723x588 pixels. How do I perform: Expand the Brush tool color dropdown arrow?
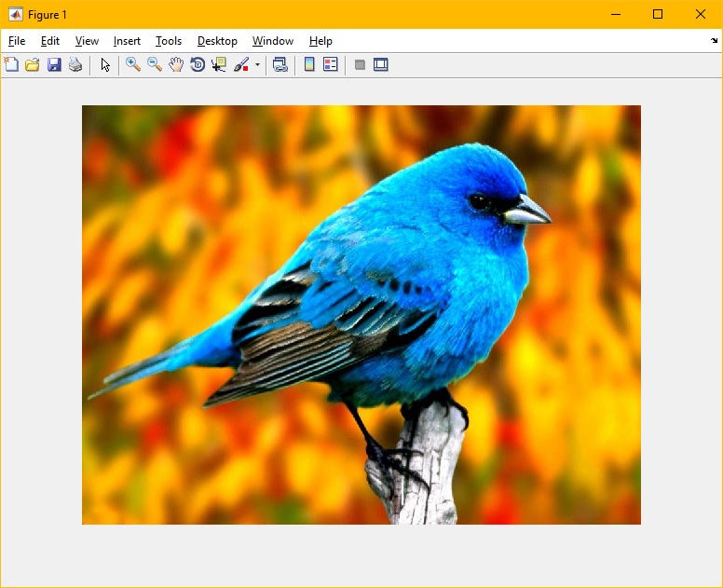[257, 65]
